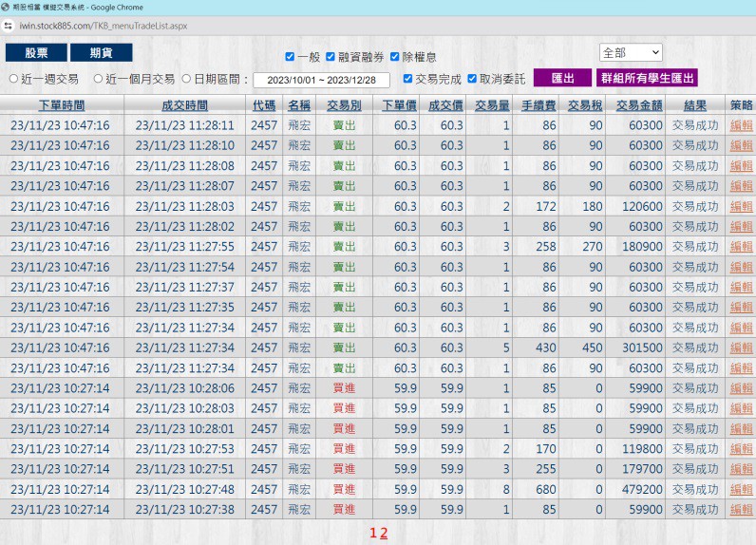
Task: Click the 成交時間 column header link
Action: (x=184, y=104)
